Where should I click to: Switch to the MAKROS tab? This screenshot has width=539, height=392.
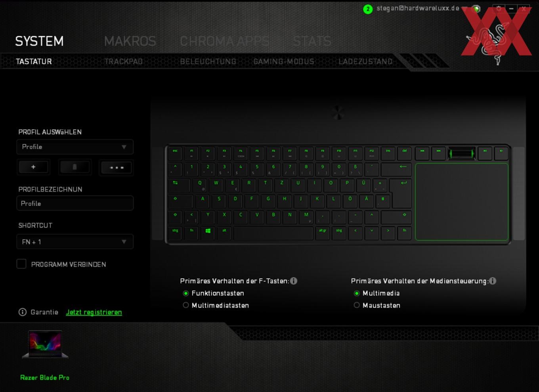[x=130, y=41]
